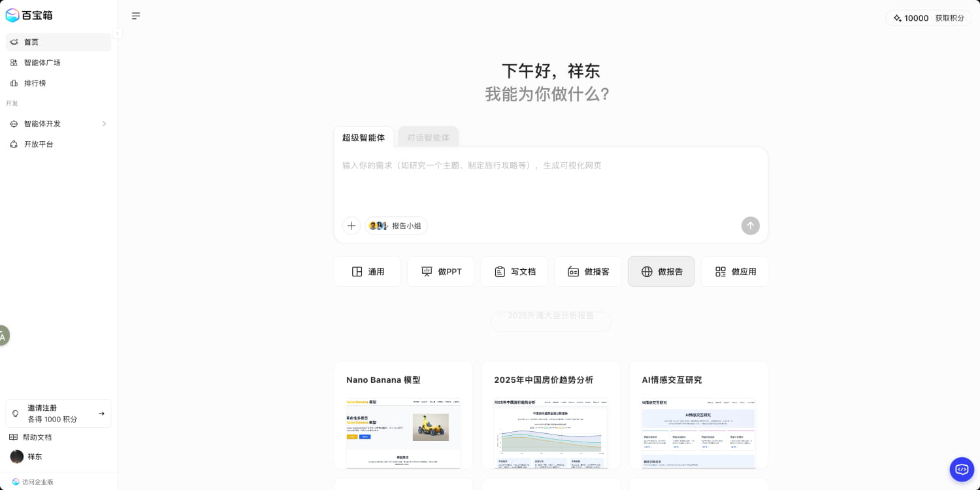Click the 访问企业版 cloud icon
The height and width of the screenshot is (490, 980).
coord(16,482)
